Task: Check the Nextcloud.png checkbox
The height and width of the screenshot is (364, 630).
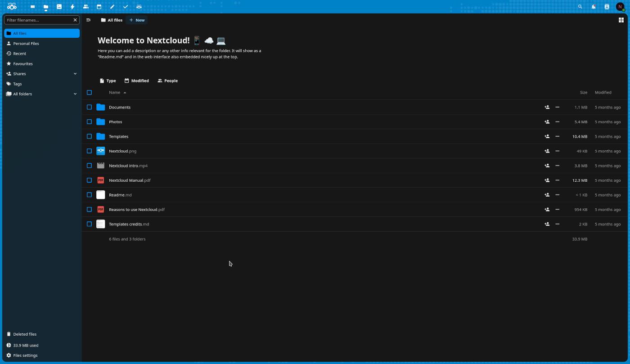Action: (89, 151)
